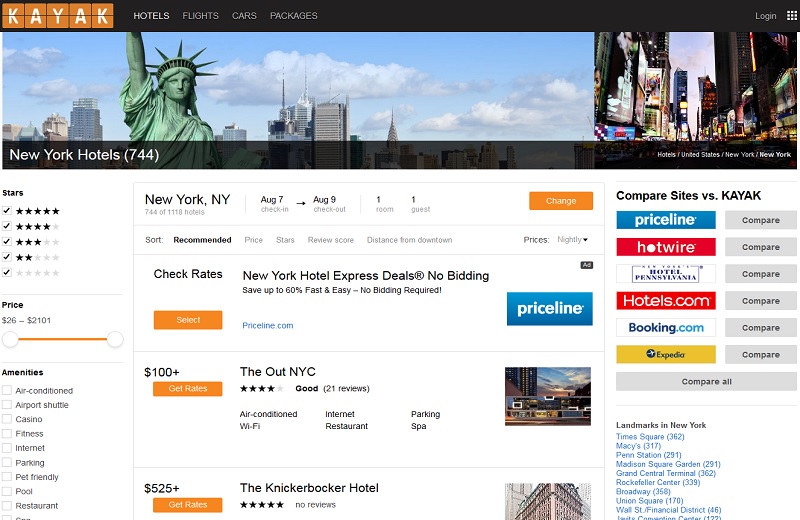
Task: Click the Hotels.com logo
Action: coord(665,301)
